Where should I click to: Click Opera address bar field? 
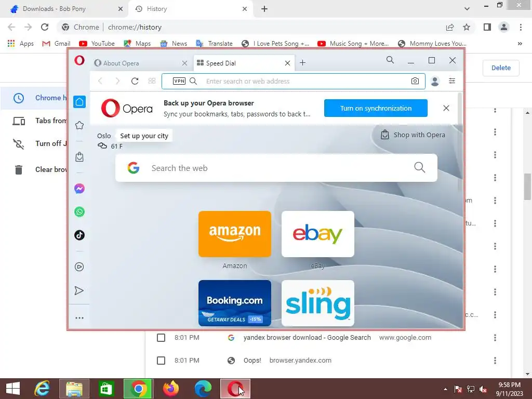(294, 81)
